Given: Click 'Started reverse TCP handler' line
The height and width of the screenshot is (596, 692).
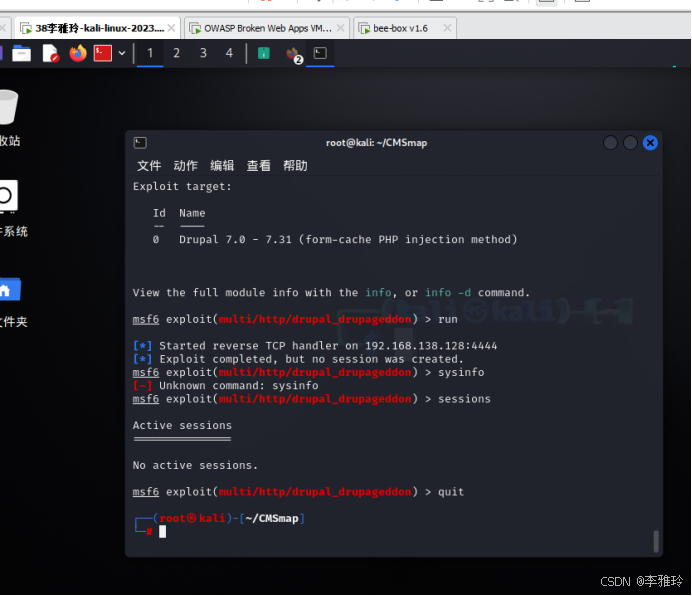Looking at the screenshot, I should (x=315, y=346).
